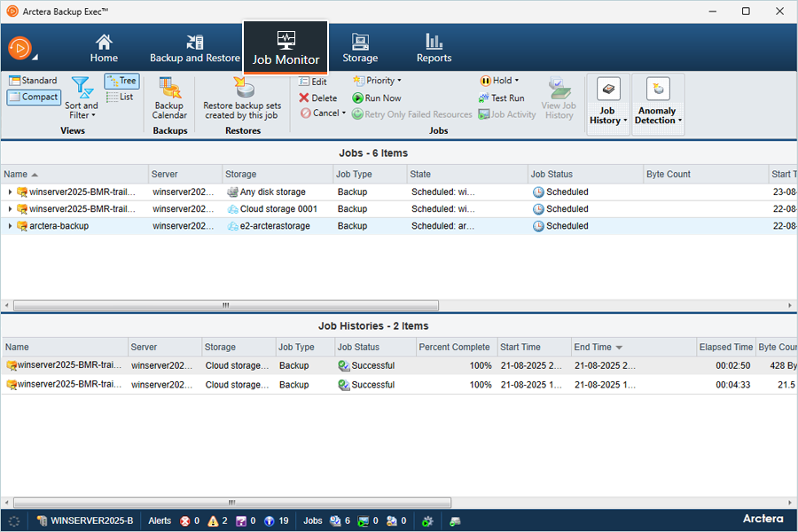Click Restore backup sets created by this job

pos(242,98)
